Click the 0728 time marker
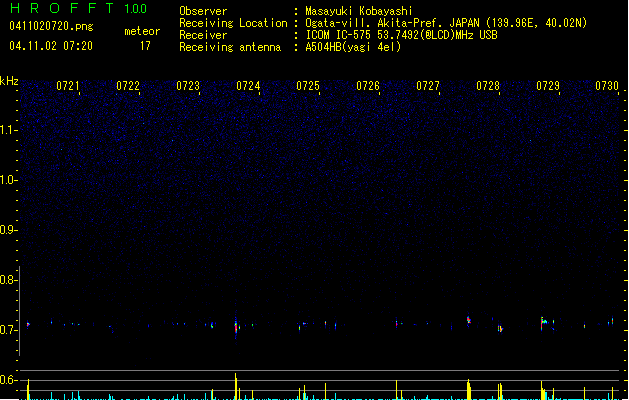The image size is (629, 400). (x=488, y=86)
